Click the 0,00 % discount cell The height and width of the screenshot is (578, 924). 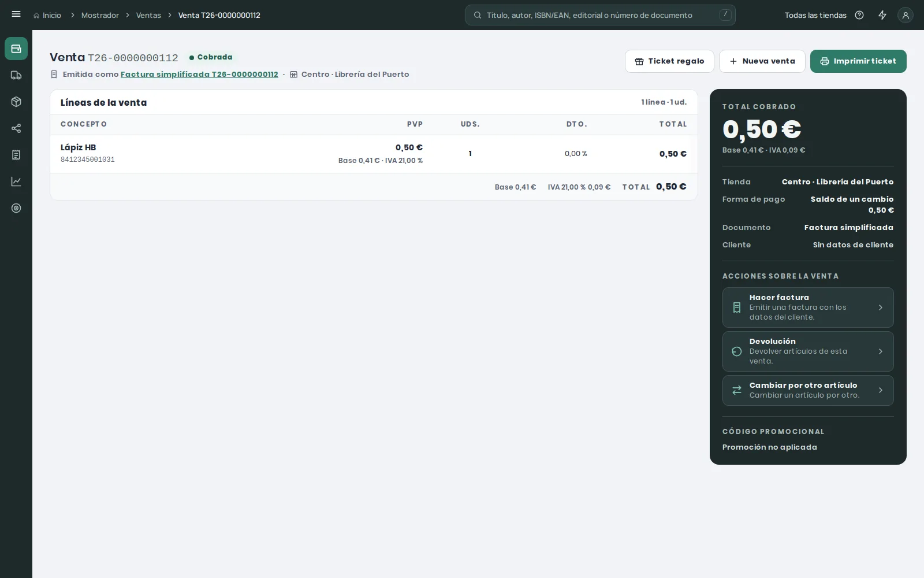[576, 154]
